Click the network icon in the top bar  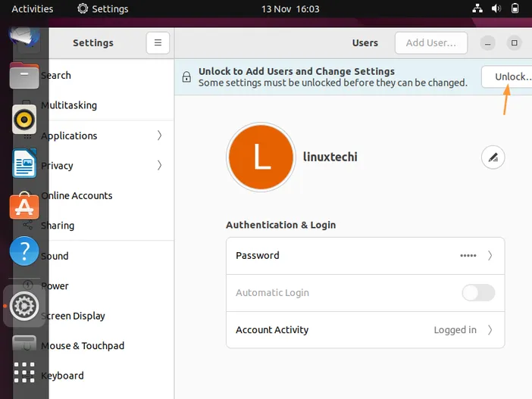[477, 8]
